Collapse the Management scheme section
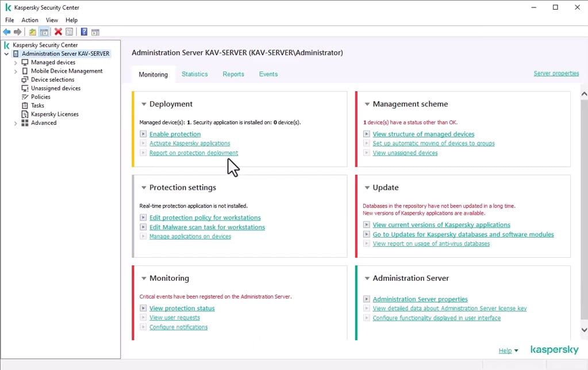The width and height of the screenshot is (588, 370). pyautogui.click(x=367, y=104)
